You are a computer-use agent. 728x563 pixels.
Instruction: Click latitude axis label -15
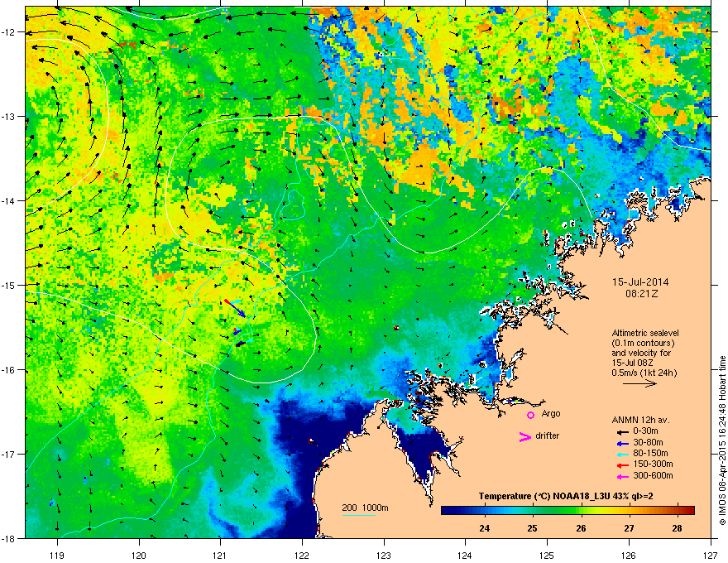click(9, 285)
